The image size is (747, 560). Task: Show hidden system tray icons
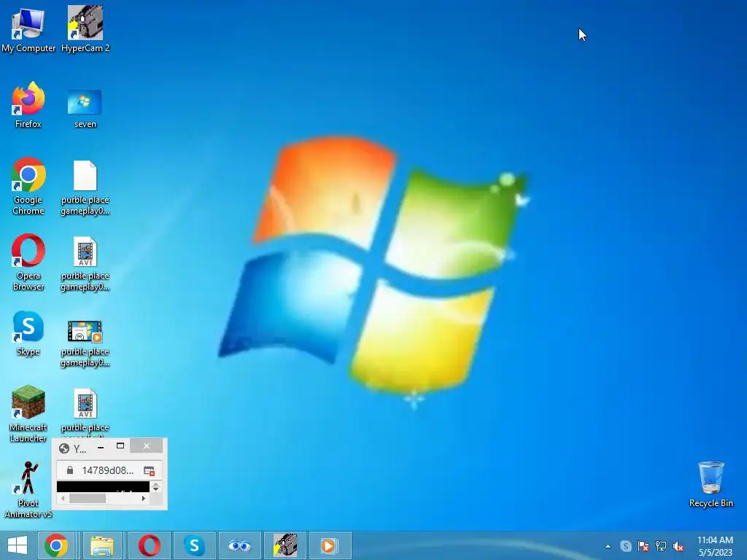click(x=608, y=546)
